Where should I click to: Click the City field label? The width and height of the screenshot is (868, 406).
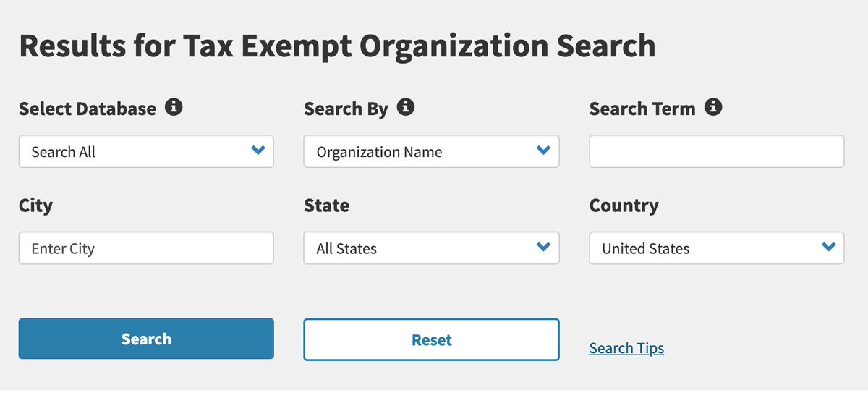coord(35,206)
